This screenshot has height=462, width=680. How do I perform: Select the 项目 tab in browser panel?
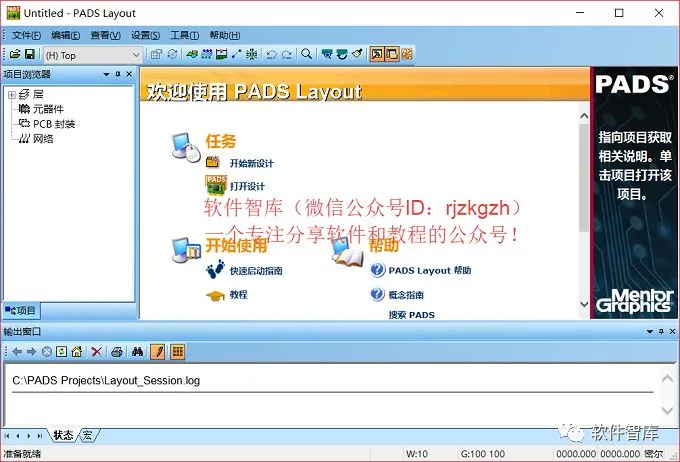pyautogui.click(x=20, y=311)
